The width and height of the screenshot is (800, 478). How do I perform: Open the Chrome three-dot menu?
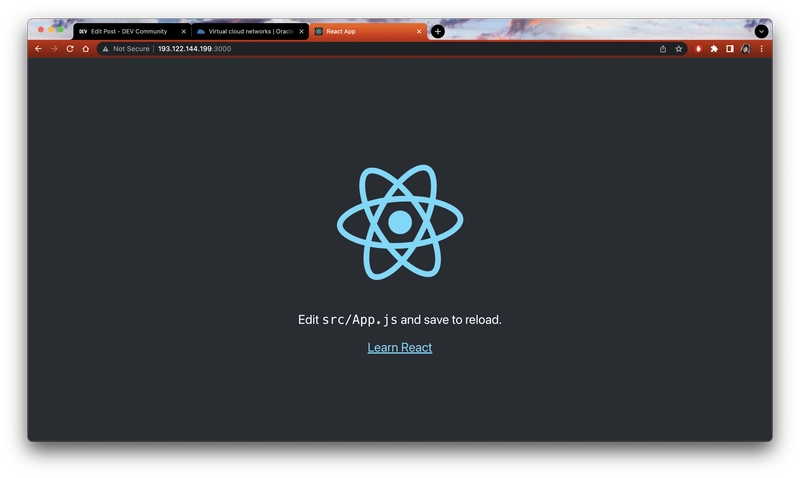(762, 49)
